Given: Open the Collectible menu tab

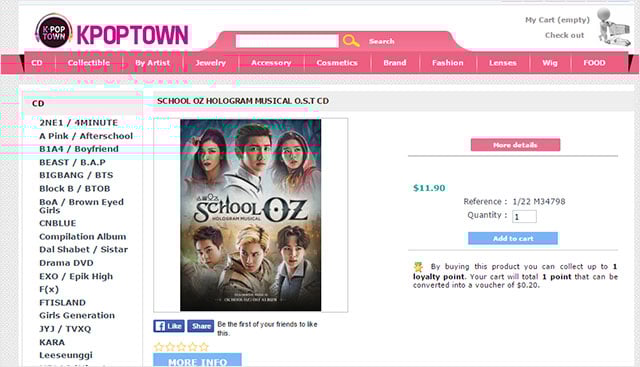Looking at the screenshot, I should (89, 63).
